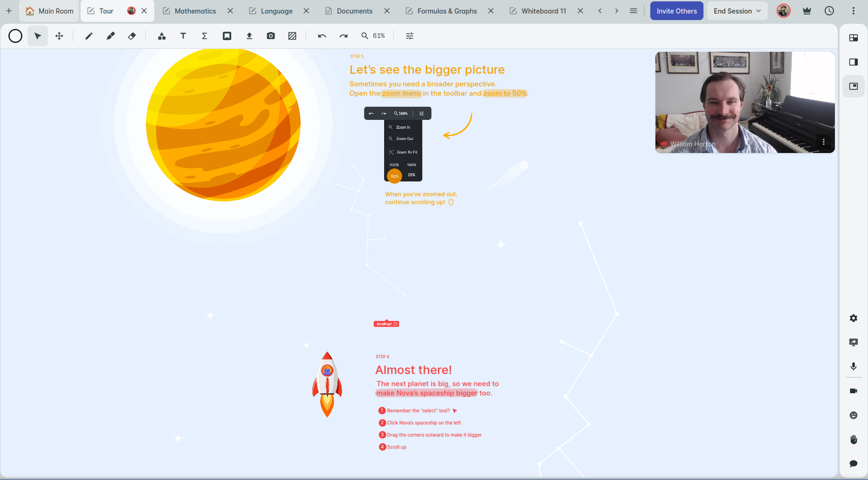Toggle the video camera
The image size is (868, 480).
(854, 391)
